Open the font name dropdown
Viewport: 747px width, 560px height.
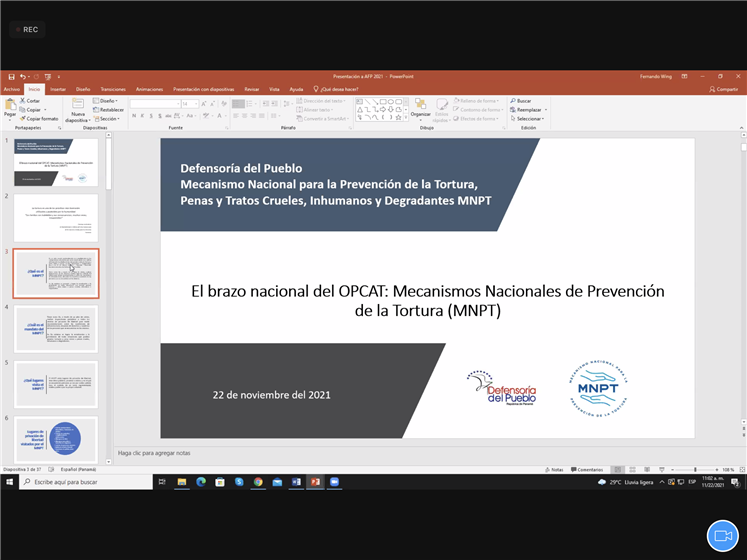point(178,103)
